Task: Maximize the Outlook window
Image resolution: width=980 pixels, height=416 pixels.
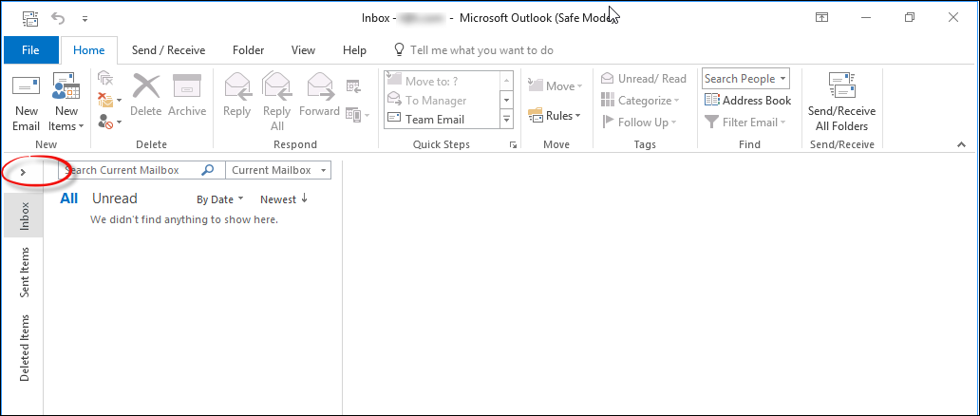Action: pyautogui.click(x=910, y=17)
